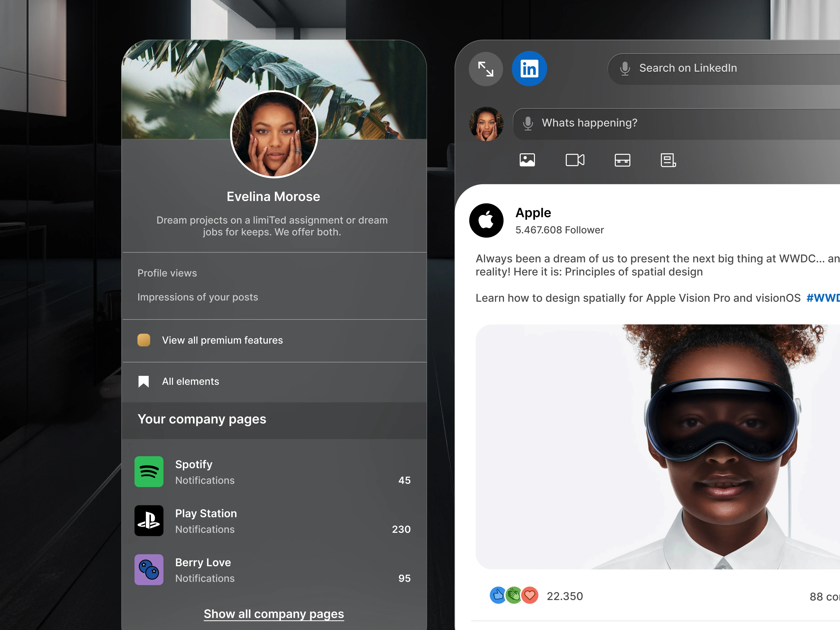
Task: Click the All elements bookmark icon
Action: (144, 382)
